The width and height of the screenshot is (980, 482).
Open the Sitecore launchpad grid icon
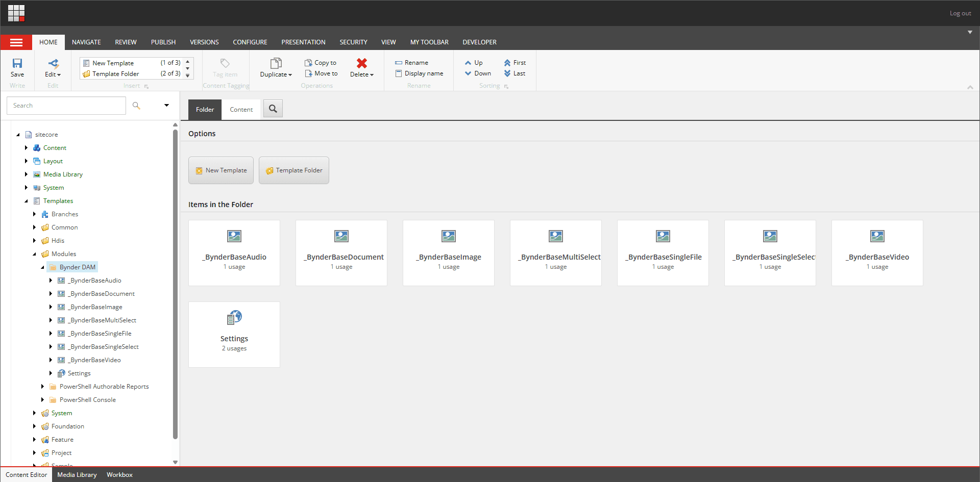click(16, 13)
